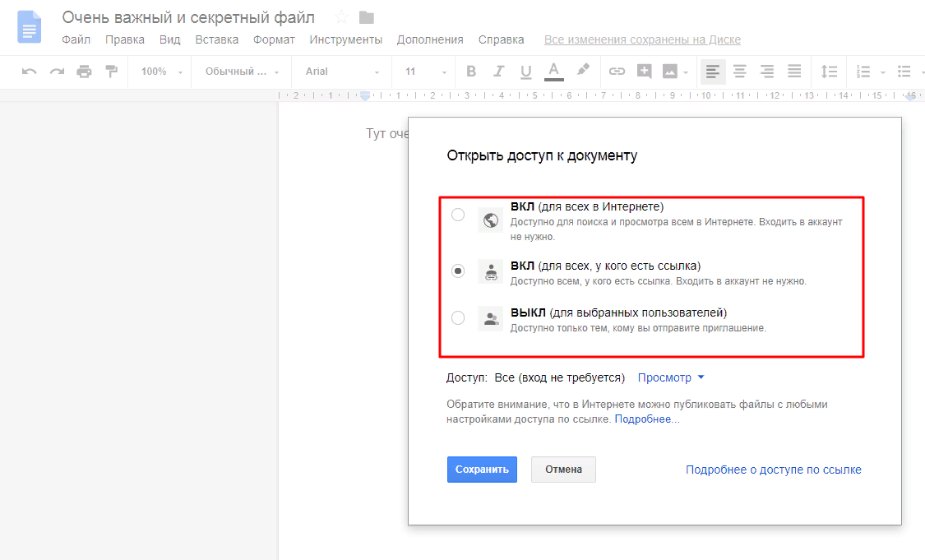Click the Сохранить button
Screen dimensions: 925x560
pos(482,470)
